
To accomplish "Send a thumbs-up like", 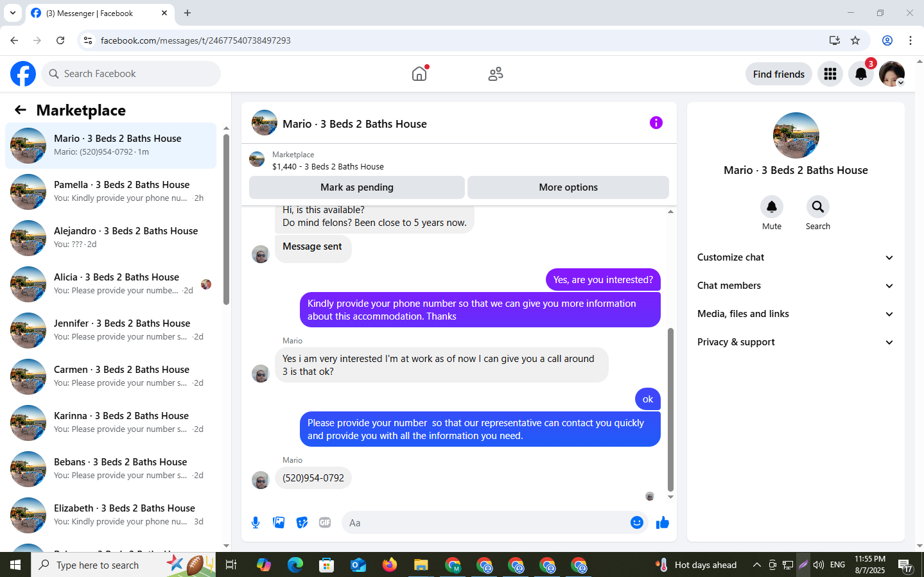I will click(663, 522).
